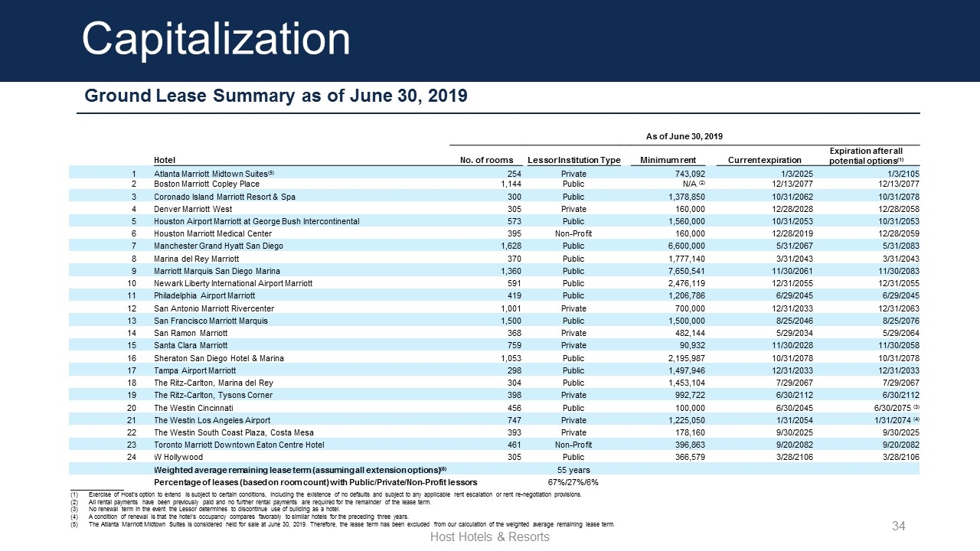This screenshot has width=980, height=551.
Task: Click the San Ramon Marriott hotel name
Action: [x=191, y=333]
